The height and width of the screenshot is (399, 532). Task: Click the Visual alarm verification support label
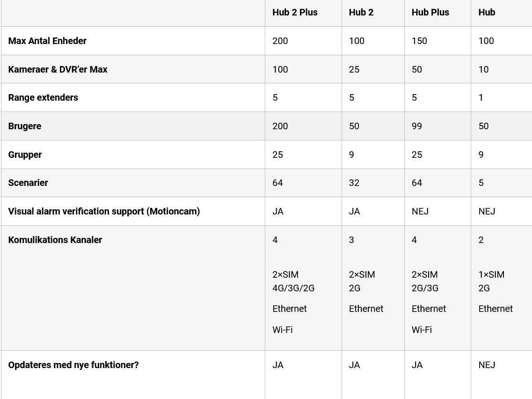104,211
